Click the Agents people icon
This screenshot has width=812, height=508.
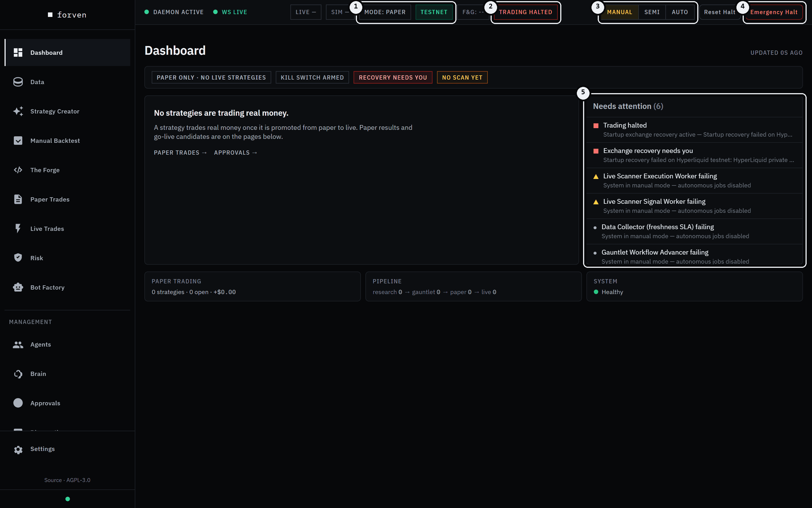click(18, 344)
